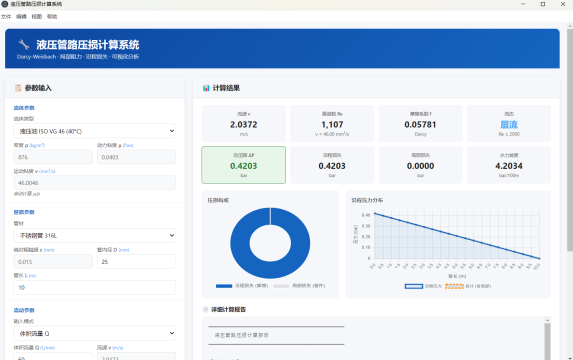Click the 流体参数 section heading
This screenshot has height=360, width=573.
point(24,108)
